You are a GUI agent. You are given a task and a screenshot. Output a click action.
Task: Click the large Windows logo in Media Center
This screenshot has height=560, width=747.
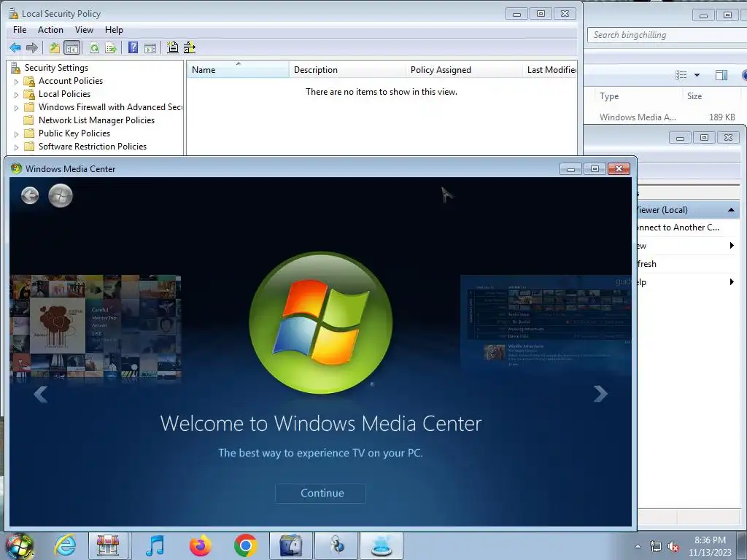coord(321,323)
